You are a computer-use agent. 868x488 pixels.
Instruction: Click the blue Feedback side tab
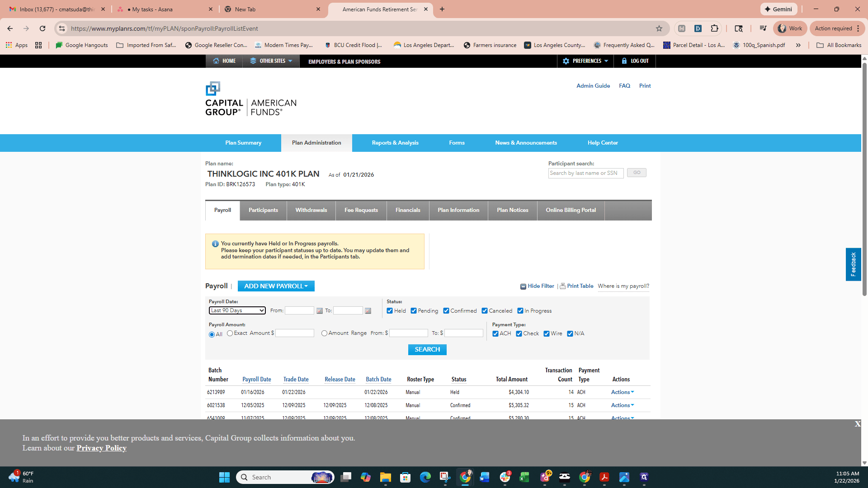click(854, 264)
